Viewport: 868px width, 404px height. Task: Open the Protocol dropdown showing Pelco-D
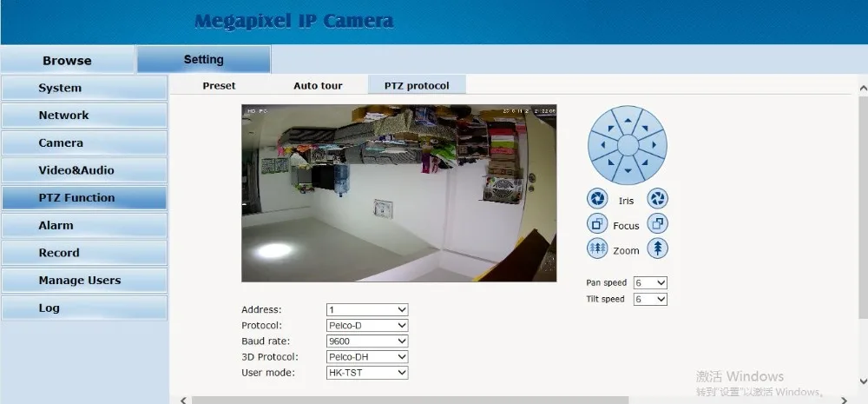tap(367, 325)
